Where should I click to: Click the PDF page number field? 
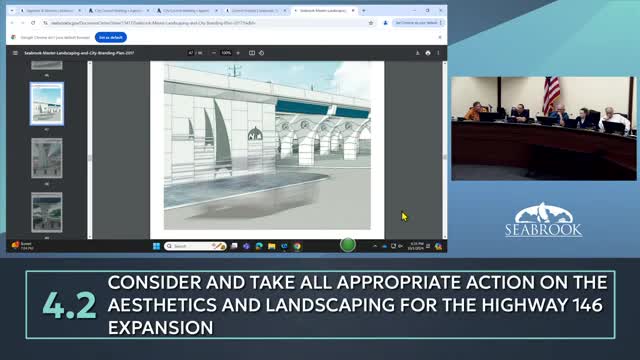(191, 53)
